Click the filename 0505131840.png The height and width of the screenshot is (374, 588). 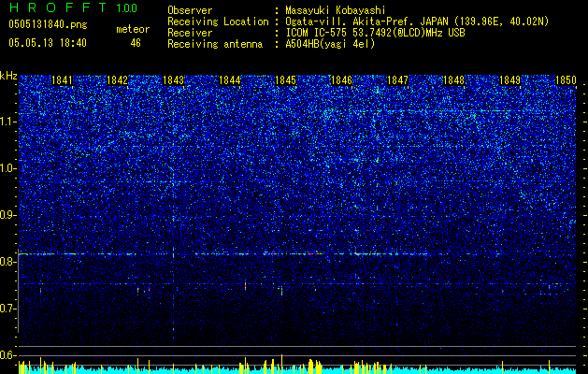48,25
